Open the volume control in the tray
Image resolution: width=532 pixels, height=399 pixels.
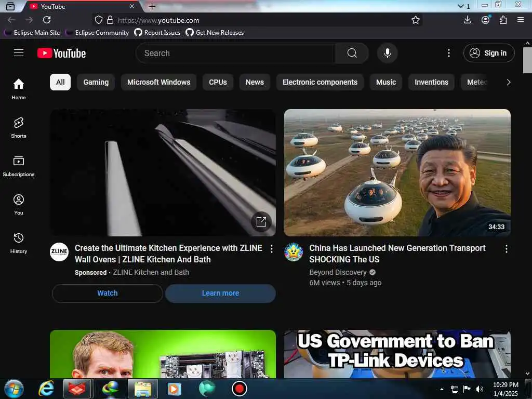pyautogui.click(x=479, y=389)
